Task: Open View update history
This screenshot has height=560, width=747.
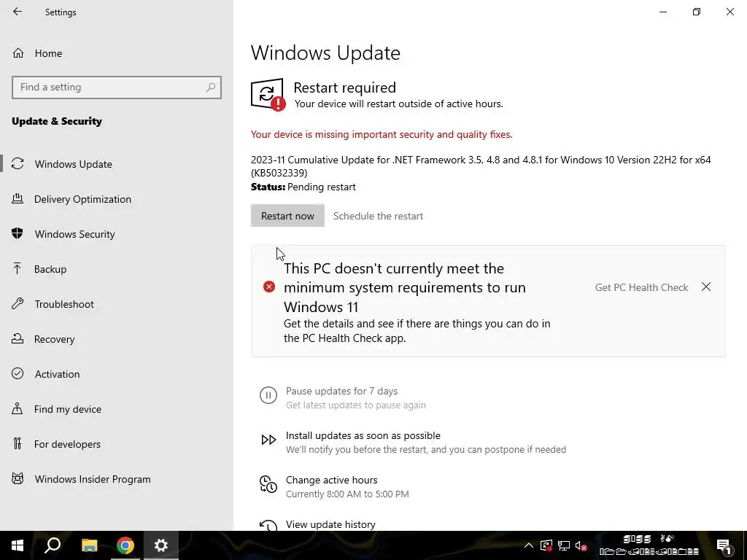Action: (330, 524)
